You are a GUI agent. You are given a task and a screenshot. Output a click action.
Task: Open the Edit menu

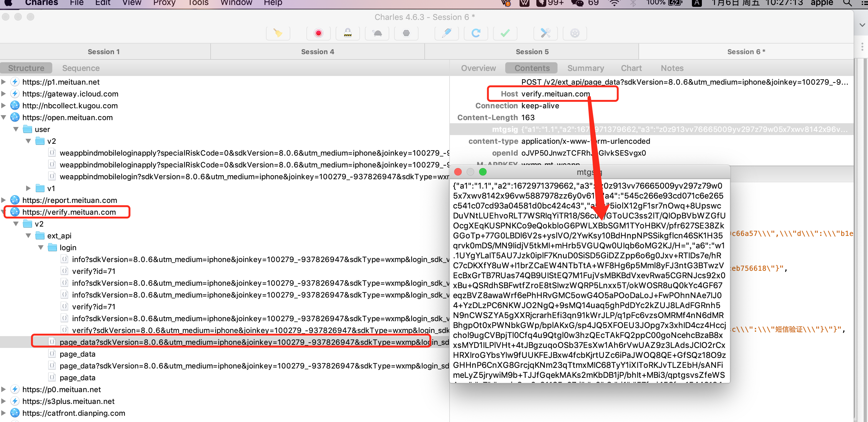(103, 3)
